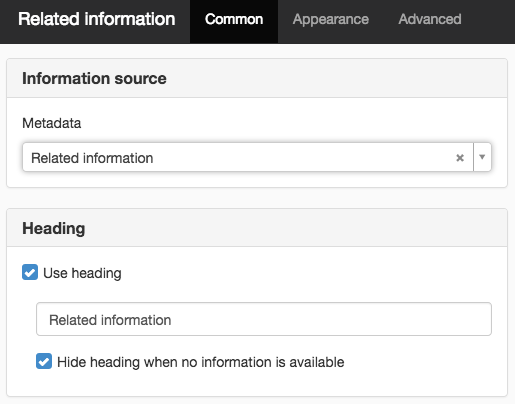Toggle the Use heading checkbox
This screenshot has height=404, width=515.
(x=30, y=272)
